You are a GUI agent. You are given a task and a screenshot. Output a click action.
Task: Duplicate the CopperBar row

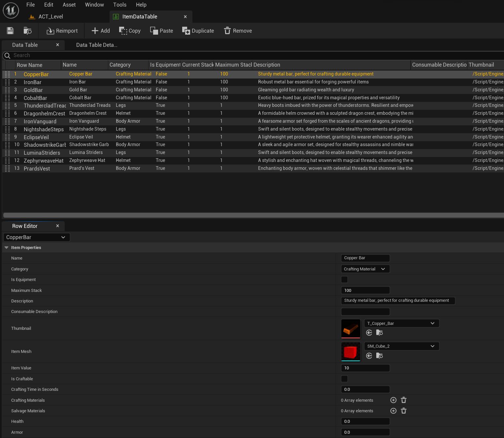(x=198, y=31)
